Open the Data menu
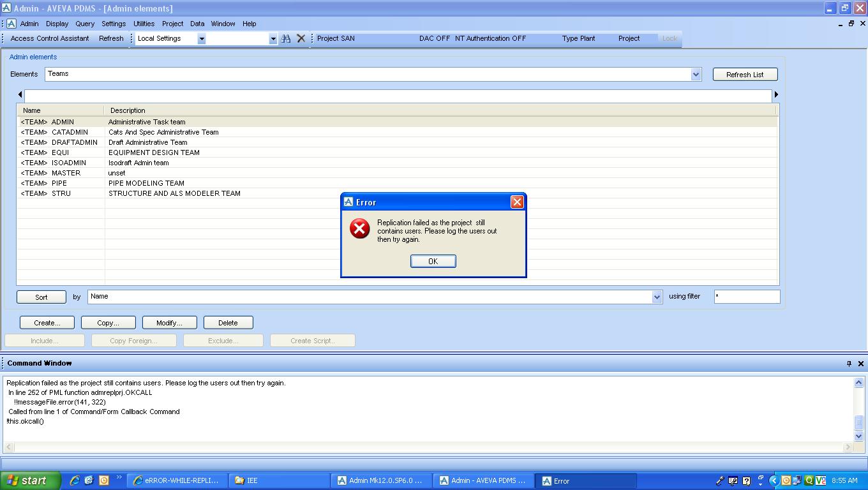The height and width of the screenshot is (490, 868). 197,24
